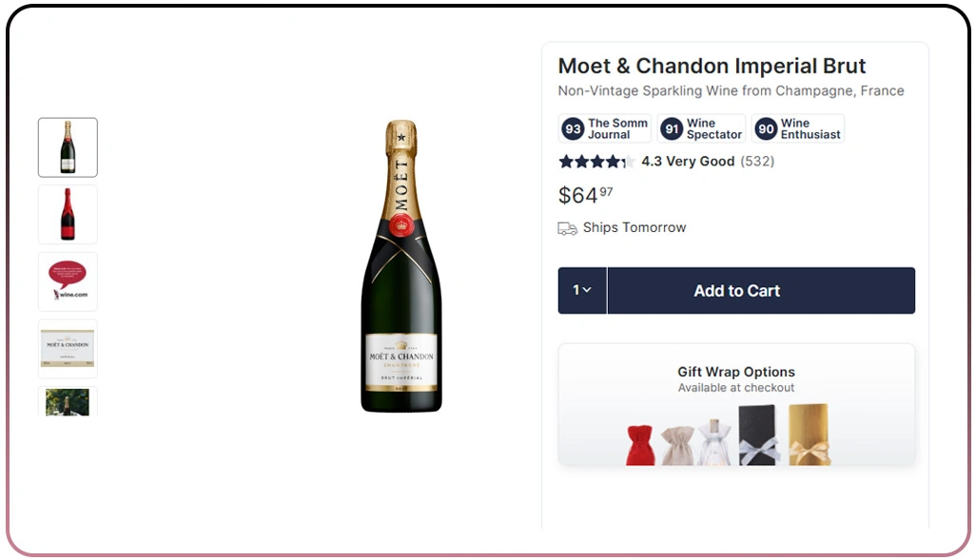Viewport: 976px width, 560px height.
Task: Open the quantity selector dropdown
Action: pyautogui.click(x=581, y=290)
